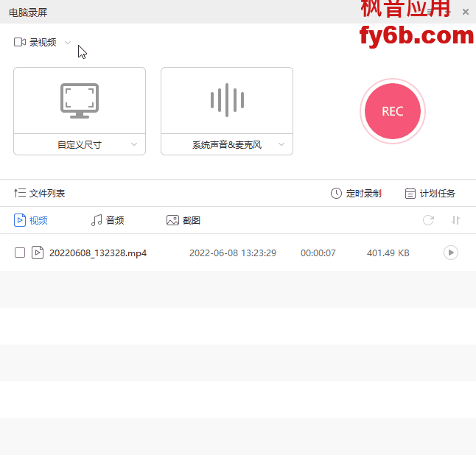Click file size 401.49 KB
476x469 pixels.
(x=388, y=253)
